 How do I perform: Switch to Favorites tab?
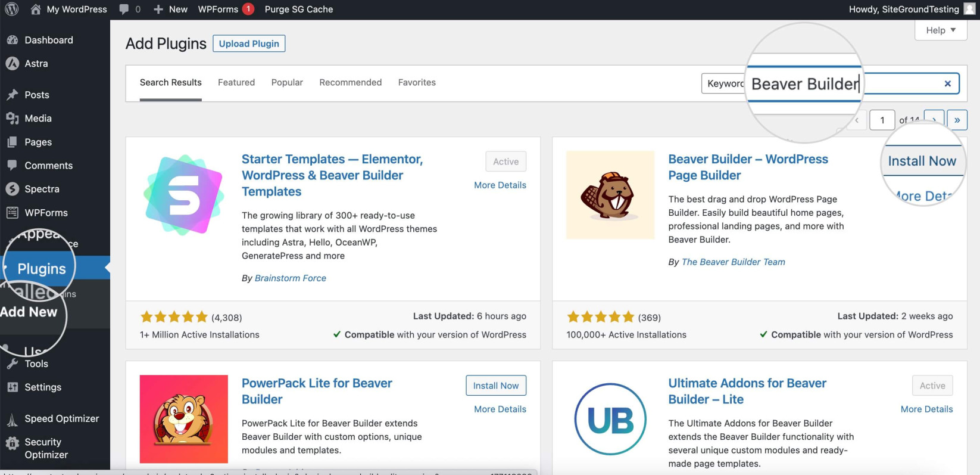coord(417,82)
